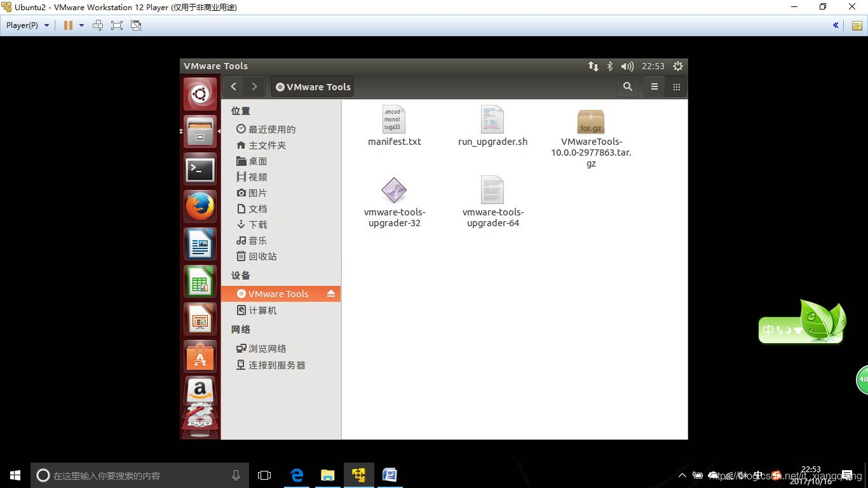Screen dimensions: 868x488
Task: Click Cortana microphone icon
Action: click(236, 475)
